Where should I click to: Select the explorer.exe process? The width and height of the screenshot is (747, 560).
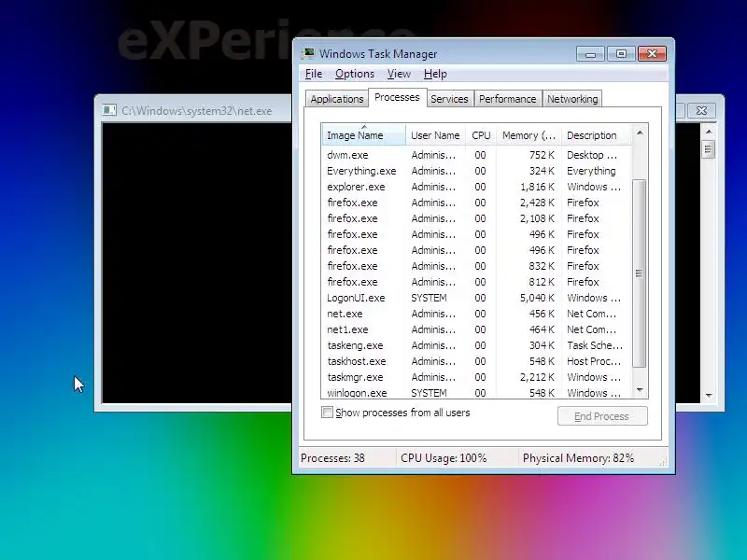476,187
